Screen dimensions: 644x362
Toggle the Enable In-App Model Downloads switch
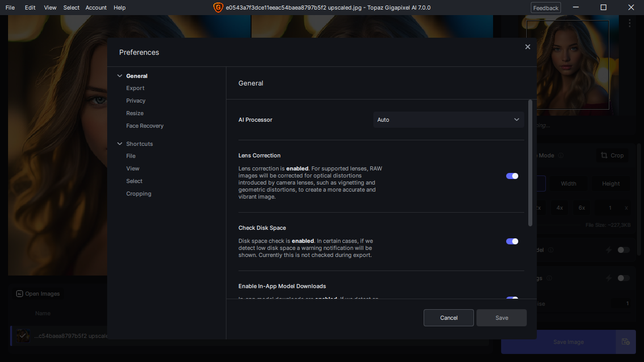tap(512, 298)
